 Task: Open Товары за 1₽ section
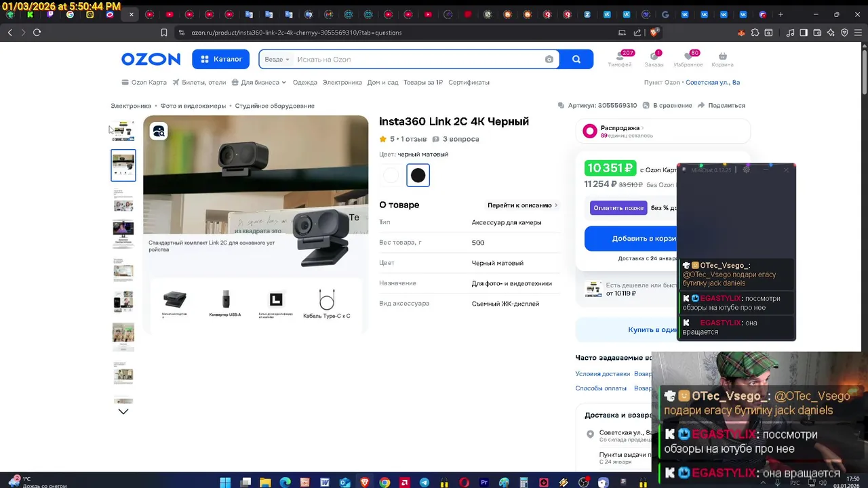(x=423, y=83)
